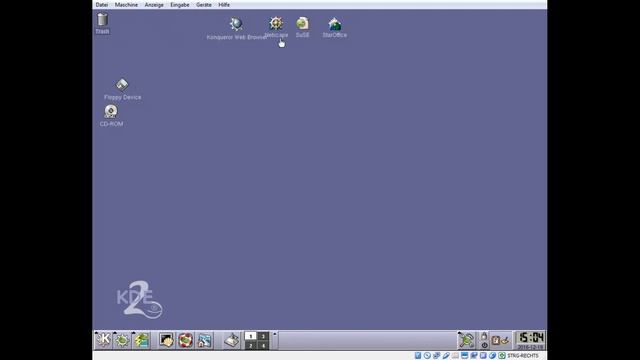Open the Eingabe menu
Image resolution: width=640 pixels, height=360 pixels.
click(x=180, y=5)
